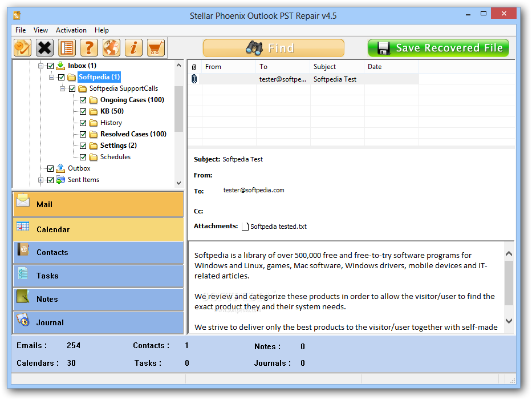Uncheck the Settings folder checkbox
Screen dimensions: 532x400
(x=83, y=146)
